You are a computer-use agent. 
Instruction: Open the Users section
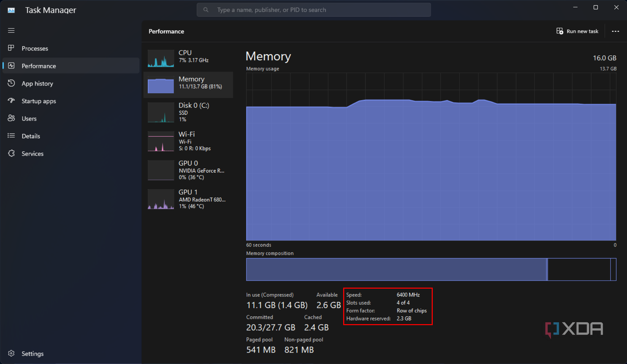pos(29,118)
